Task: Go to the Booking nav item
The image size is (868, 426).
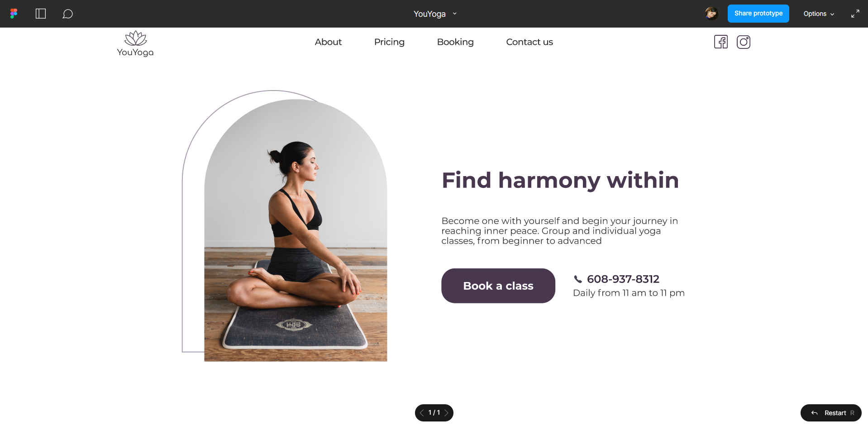Action: click(x=455, y=42)
